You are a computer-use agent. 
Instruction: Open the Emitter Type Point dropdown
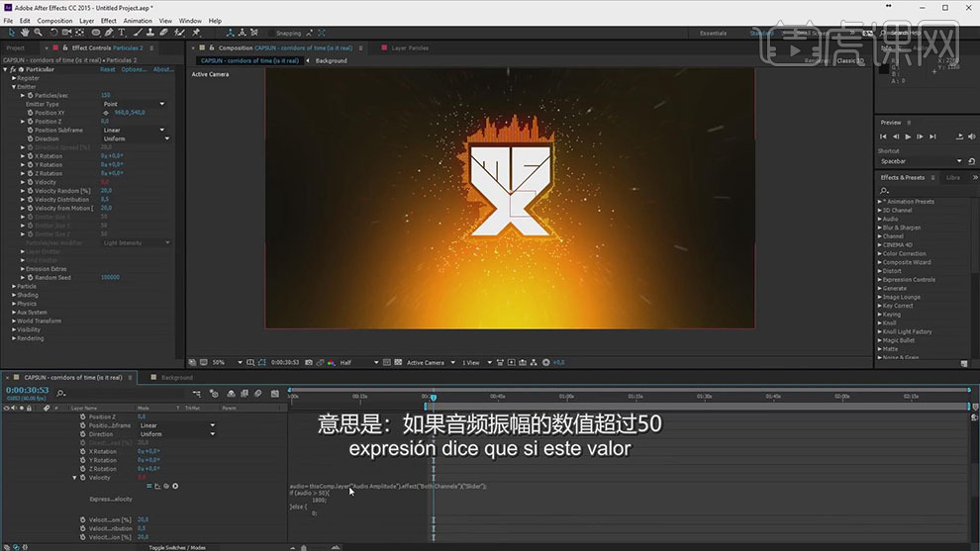point(134,104)
